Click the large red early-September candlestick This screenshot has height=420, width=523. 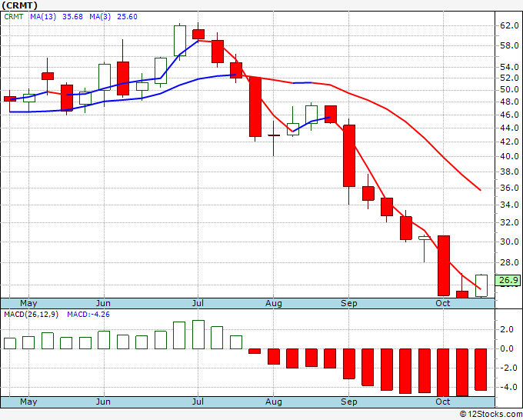tap(349, 155)
